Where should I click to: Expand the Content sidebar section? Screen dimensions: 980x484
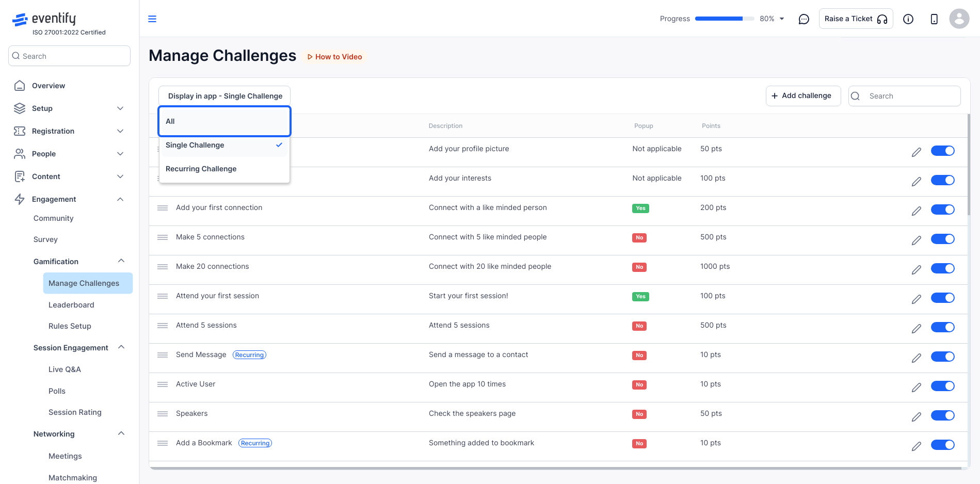click(x=120, y=176)
